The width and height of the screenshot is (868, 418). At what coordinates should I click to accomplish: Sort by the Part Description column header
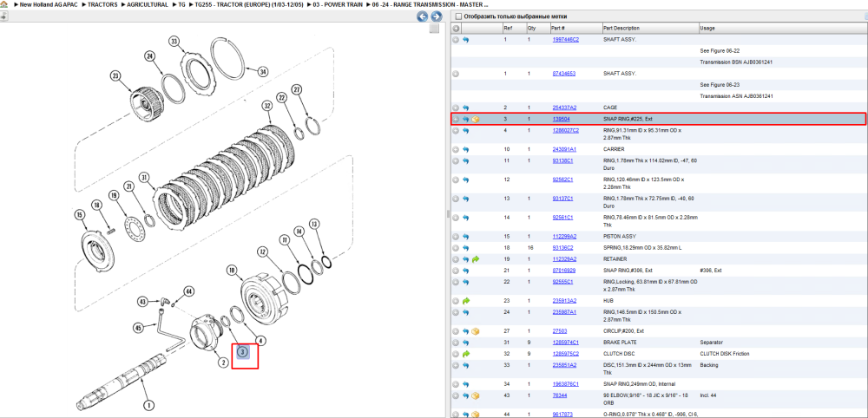pos(650,29)
